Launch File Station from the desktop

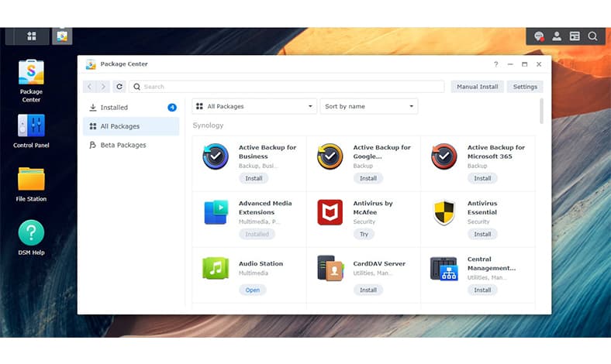pos(31,184)
